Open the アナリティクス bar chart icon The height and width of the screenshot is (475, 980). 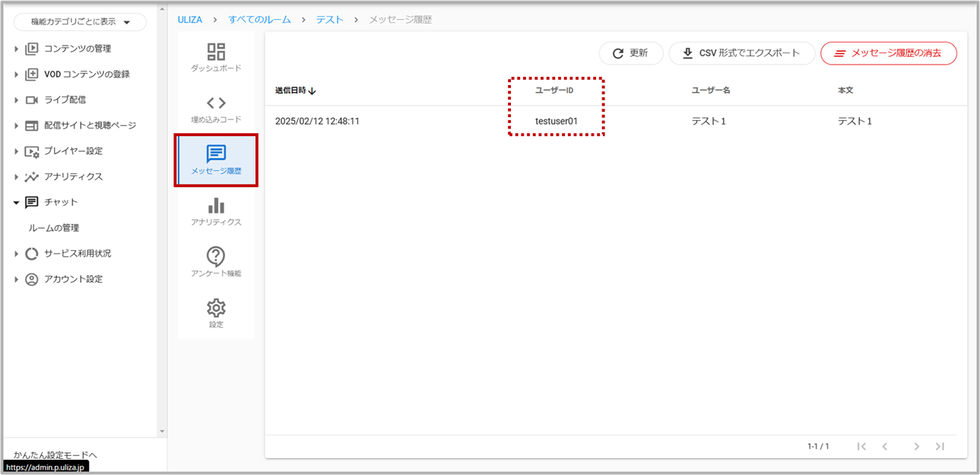(x=216, y=205)
